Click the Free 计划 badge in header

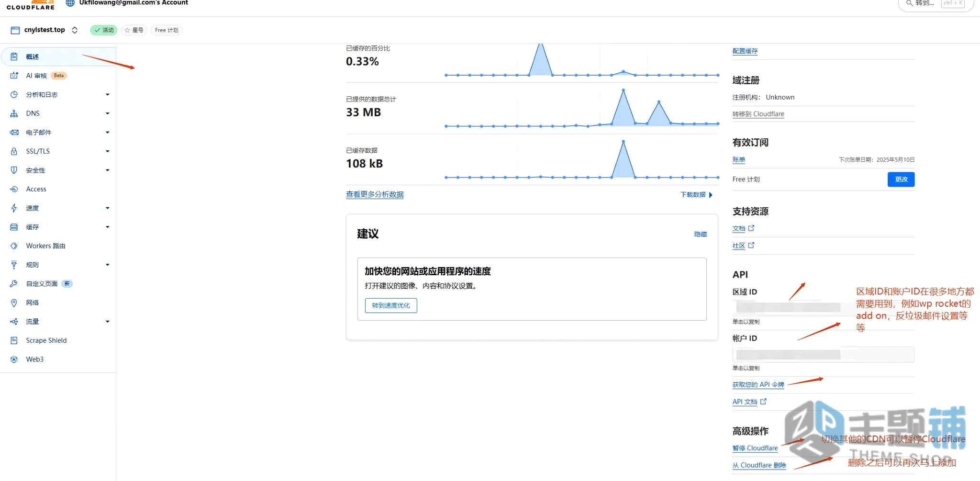pyautogui.click(x=167, y=30)
